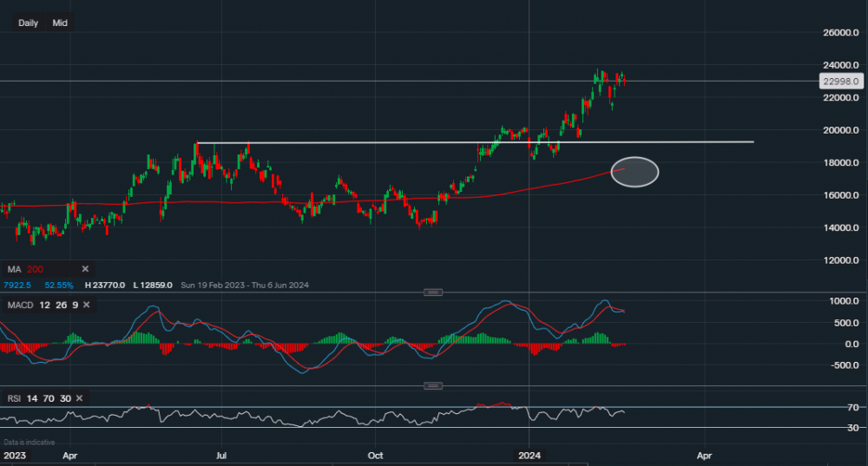This screenshot has width=868, height=466.
Task: Open the Mid price type selector
Action: click(60, 23)
